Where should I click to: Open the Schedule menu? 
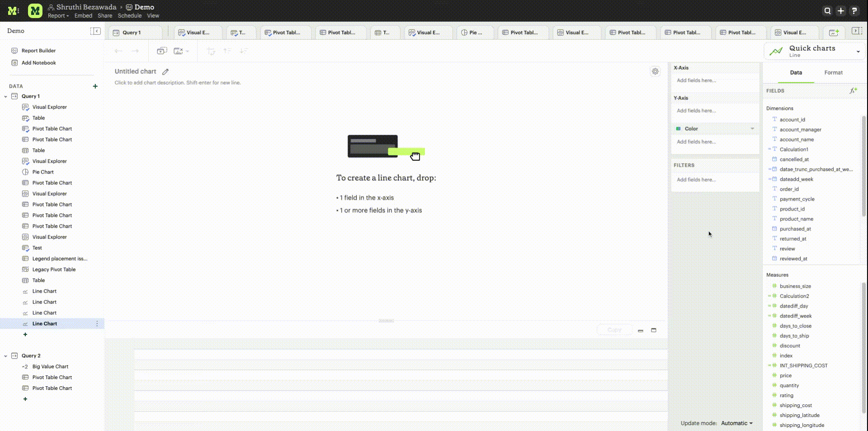[x=129, y=16]
